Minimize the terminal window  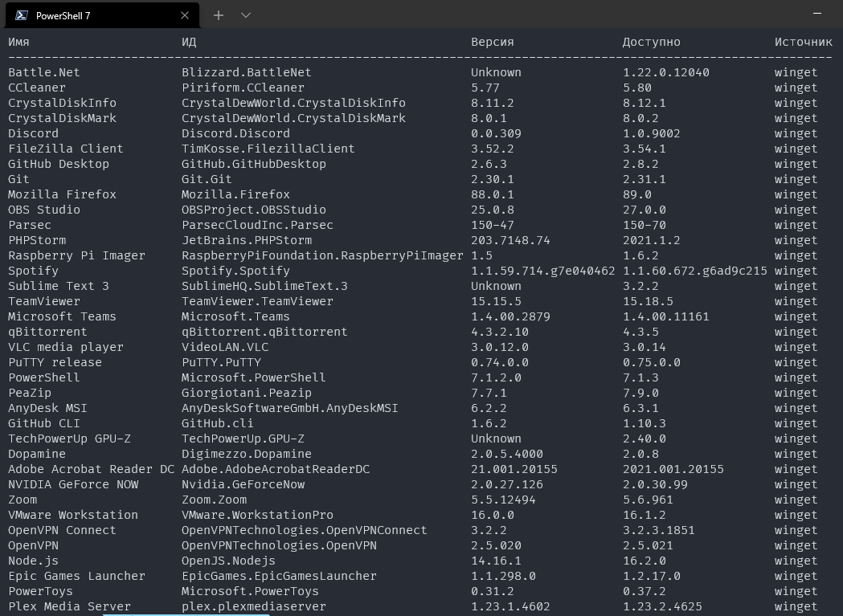click(817, 14)
